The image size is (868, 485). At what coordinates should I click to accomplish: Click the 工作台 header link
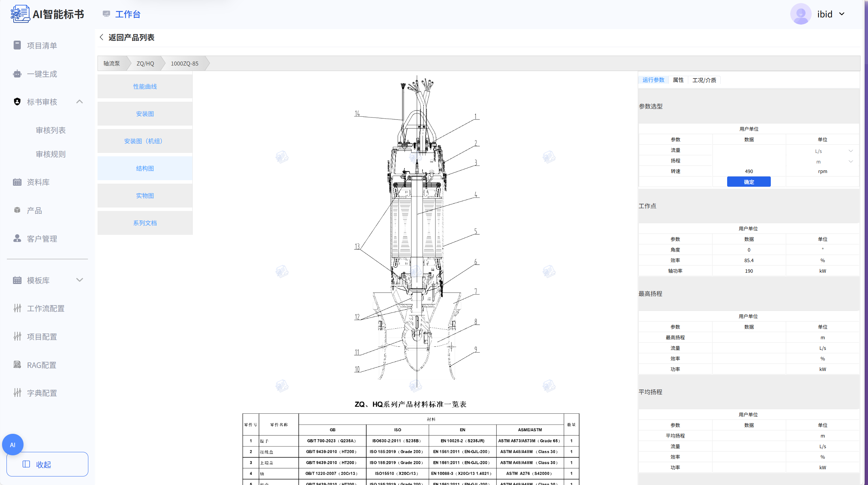(x=128, y=14)
